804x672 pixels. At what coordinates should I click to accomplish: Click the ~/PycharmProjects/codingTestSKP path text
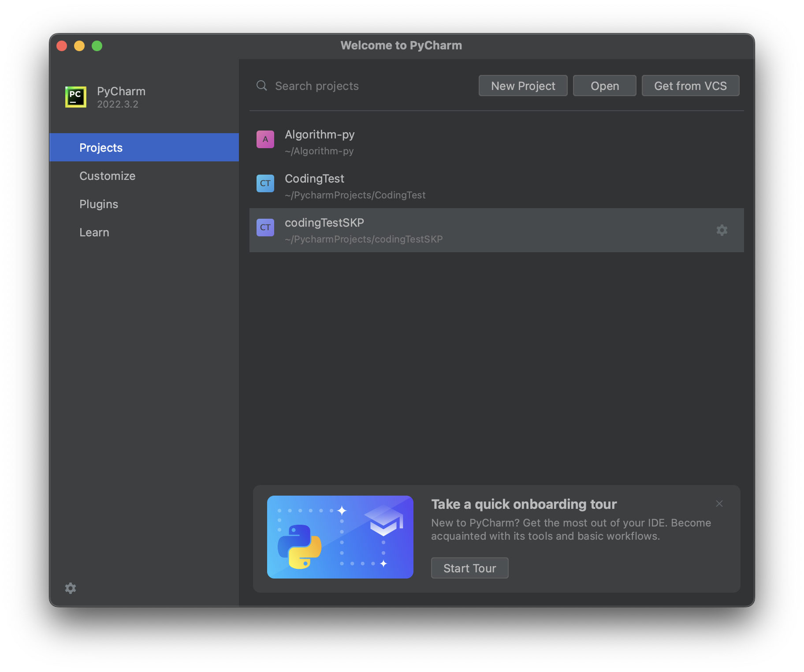pos(364,239)
